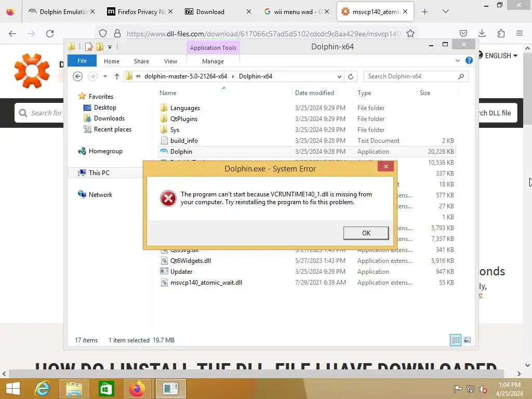Sort files by Type column
This screenshot has width=532, height=399.
click(x=364, y=93)
